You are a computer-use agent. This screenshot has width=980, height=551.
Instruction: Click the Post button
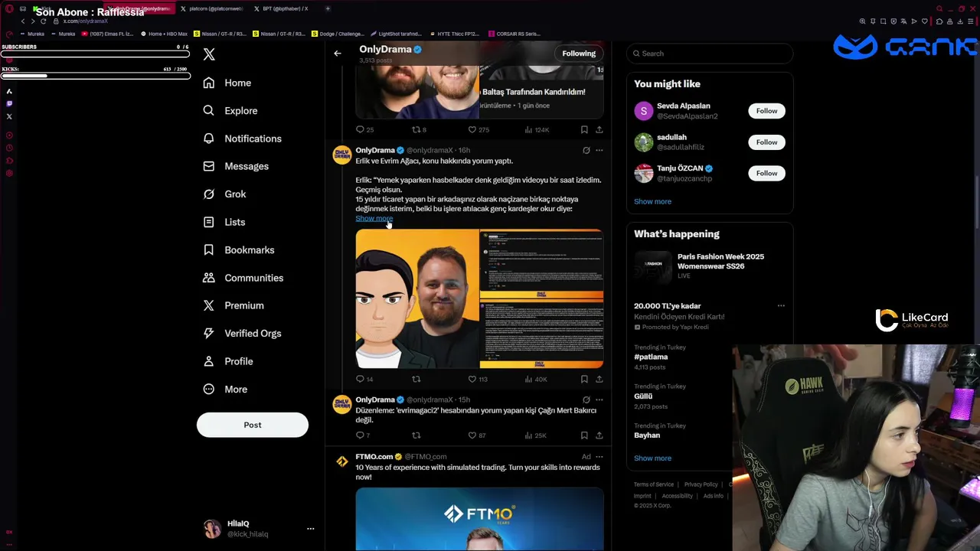tap(253, 425)
